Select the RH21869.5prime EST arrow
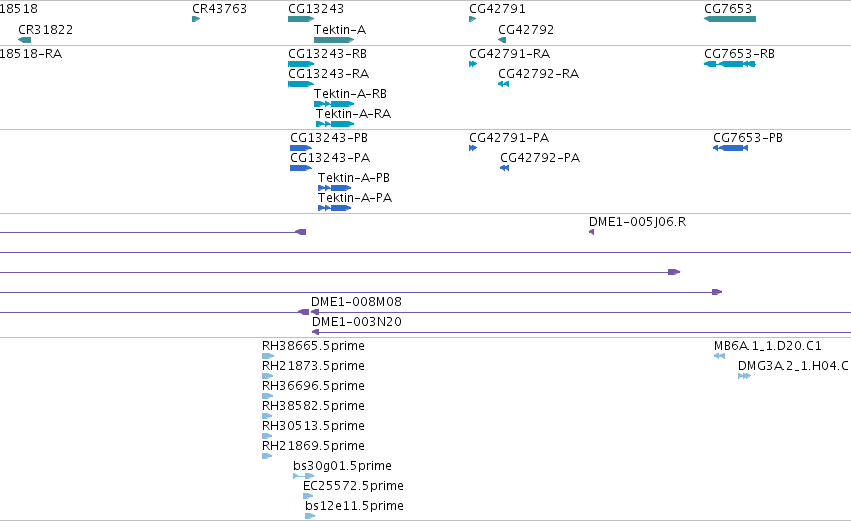This screenshot has height=521, width=851. [267, 456]
